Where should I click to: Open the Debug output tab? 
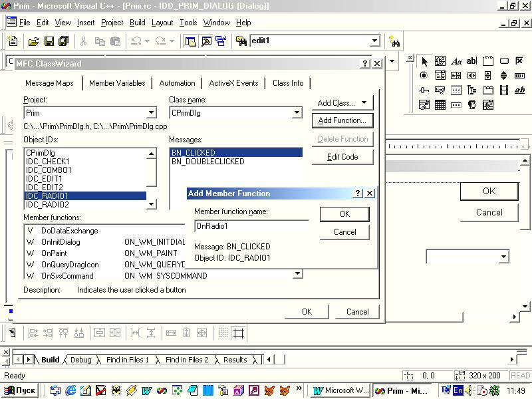(80, 360)
